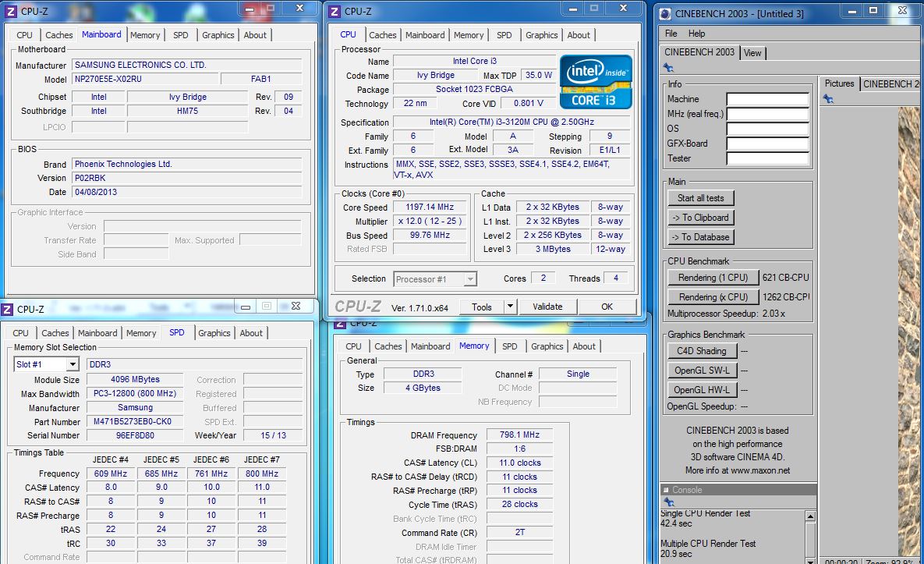924x564 pixels.
Task: Open the Graphics tab in the processor CPU-Z window
Action: (542, 35)
